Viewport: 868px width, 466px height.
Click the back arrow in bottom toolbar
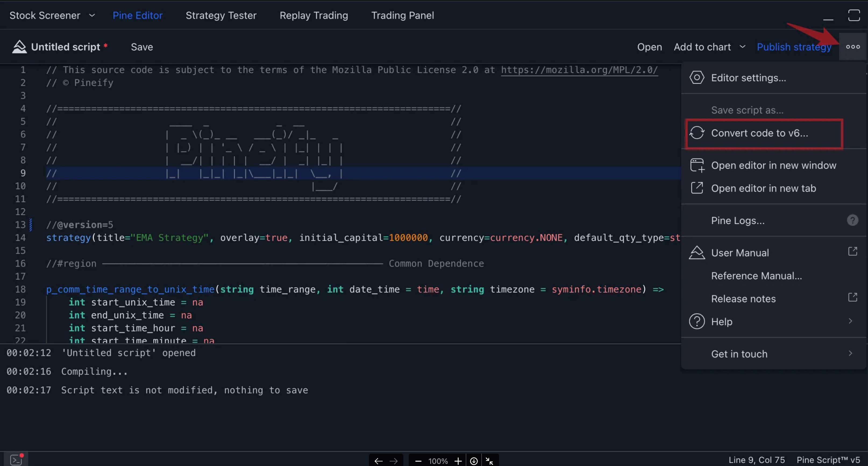tap(378, 461)
